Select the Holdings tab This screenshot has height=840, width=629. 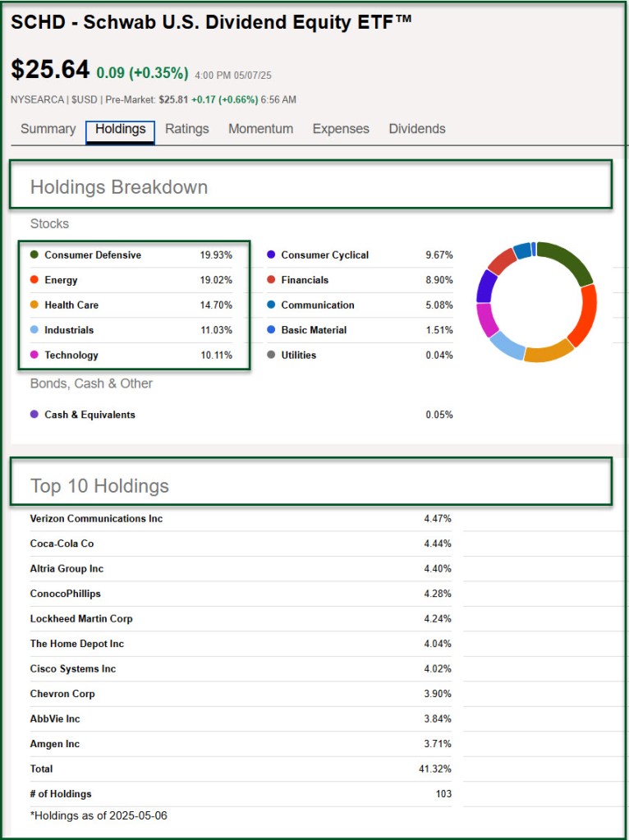[120, 129]
